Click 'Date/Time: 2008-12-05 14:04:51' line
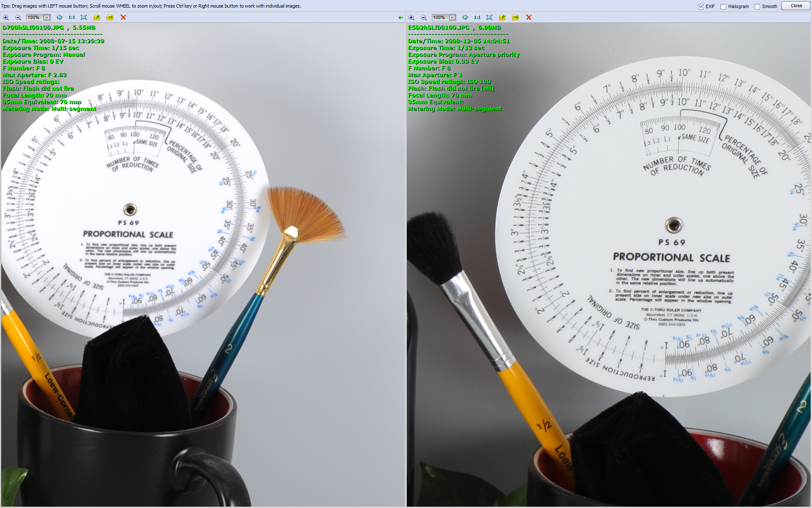Screen dimensions: 812x508 [x=459, y=41]
